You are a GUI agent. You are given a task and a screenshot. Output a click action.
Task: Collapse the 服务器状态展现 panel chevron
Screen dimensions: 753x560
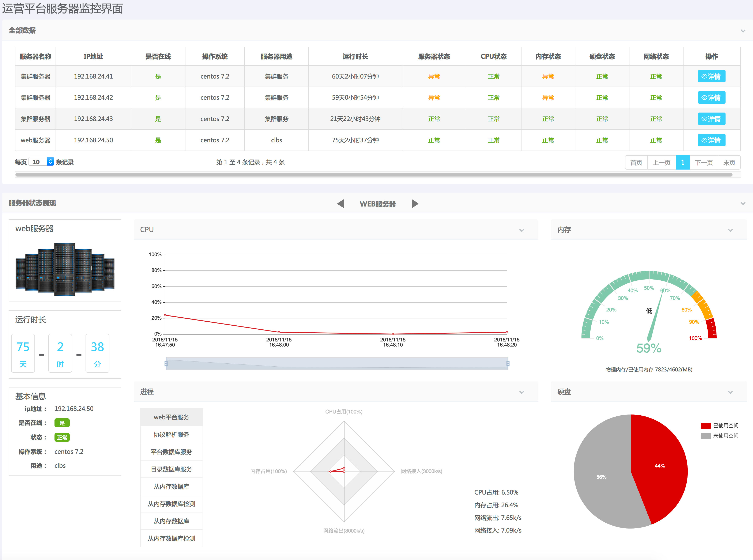[x=743, y=204]
